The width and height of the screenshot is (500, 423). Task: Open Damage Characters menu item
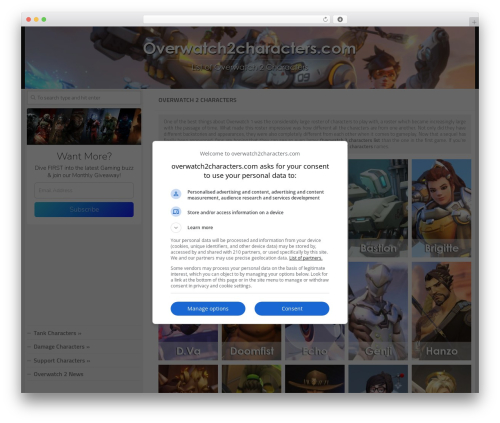[62, 347]
